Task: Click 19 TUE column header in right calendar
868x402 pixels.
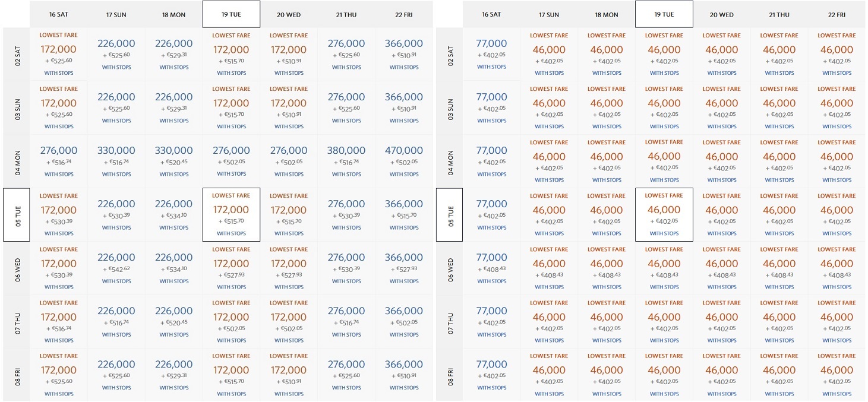Action: click(x=664, y=14)
